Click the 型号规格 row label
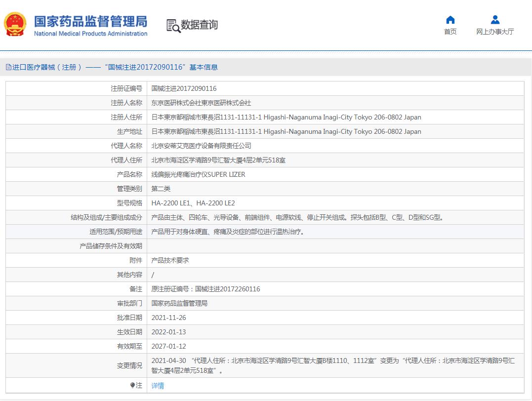 tap(129, 203)
